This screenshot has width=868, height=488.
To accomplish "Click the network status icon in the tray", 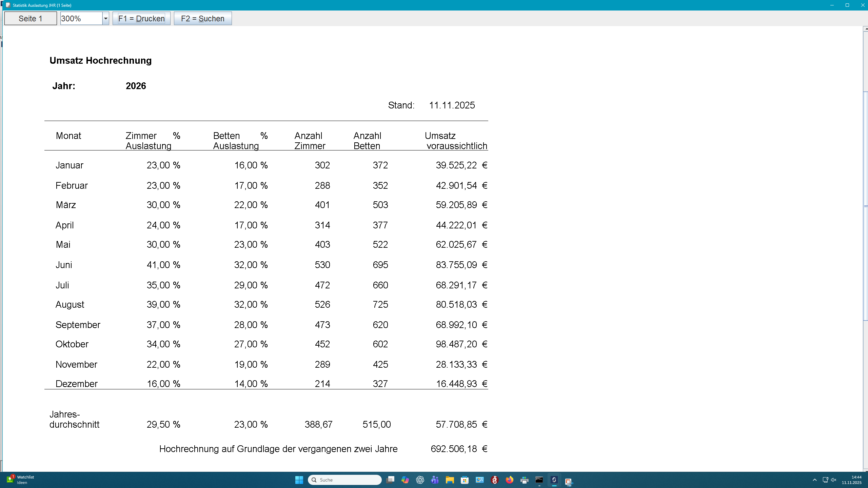I will point(825,480).
